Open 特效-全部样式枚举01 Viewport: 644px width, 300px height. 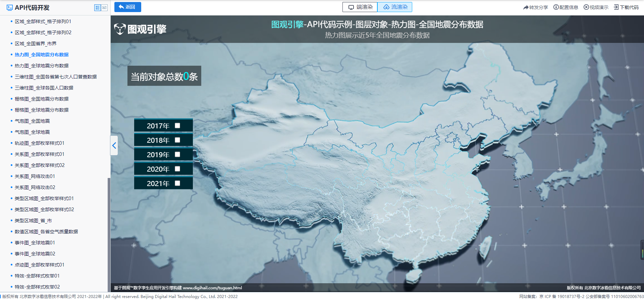37,276
